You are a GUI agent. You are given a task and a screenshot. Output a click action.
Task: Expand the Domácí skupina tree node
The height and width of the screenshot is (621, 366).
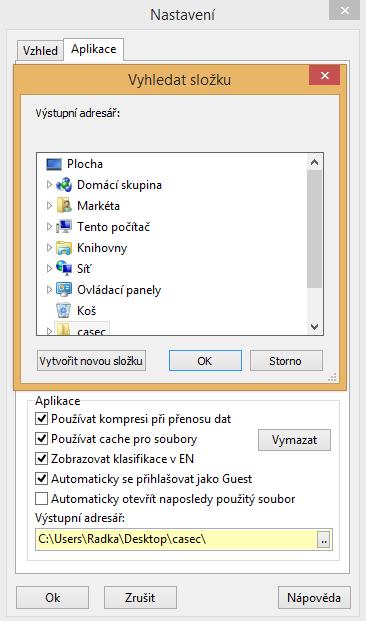coord(49,185)
